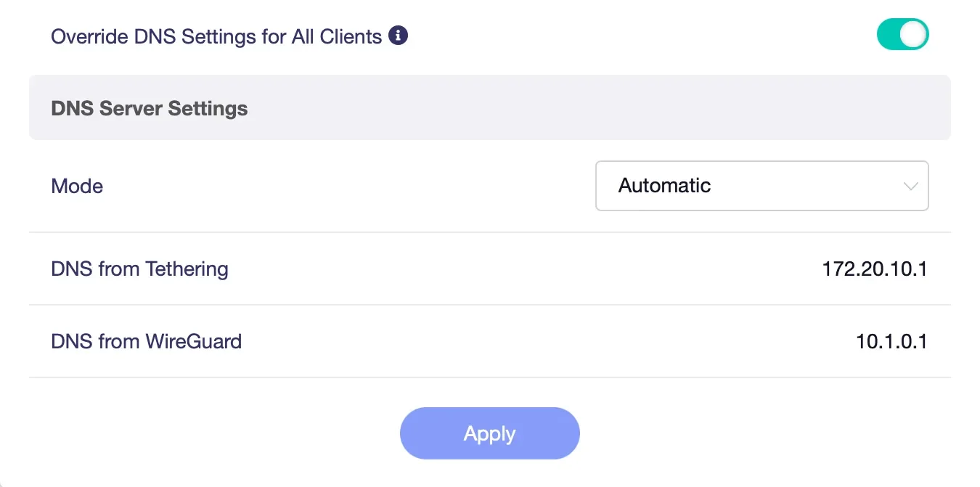This screenshot has height=487, width=980.
Task: Click the DNS from WireGuard label
Action: point(146,341)
